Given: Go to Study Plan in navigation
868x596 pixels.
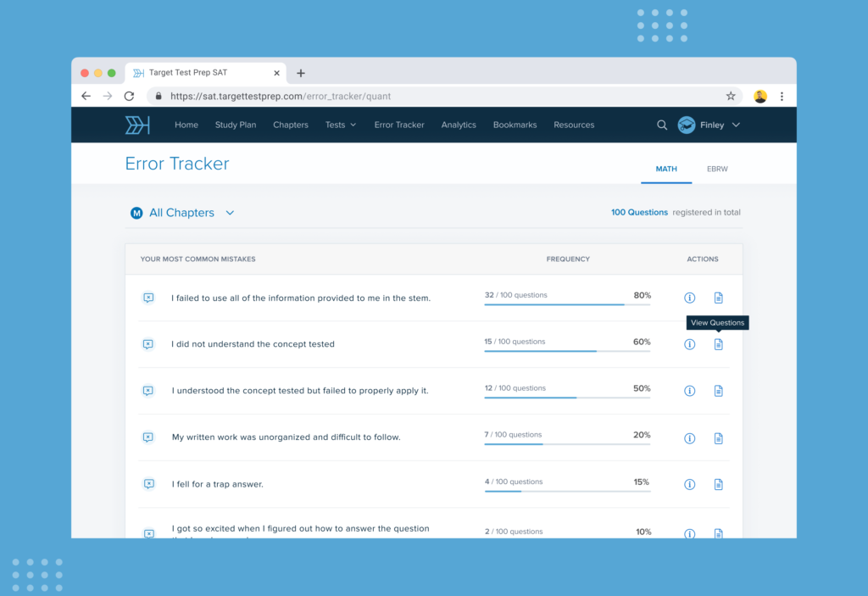Looking at the screenshot, I should pos(236,125).
